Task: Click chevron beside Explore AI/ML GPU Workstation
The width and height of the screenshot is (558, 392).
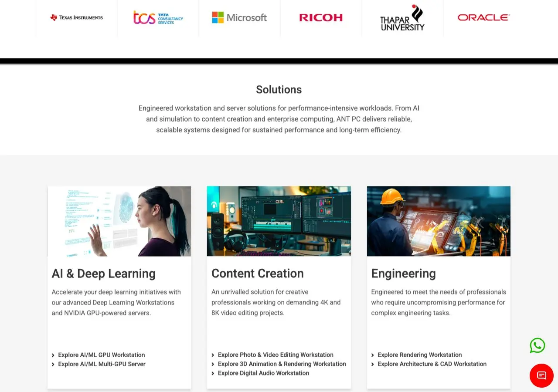Action: pyautogui.click(x=53, y=355)
